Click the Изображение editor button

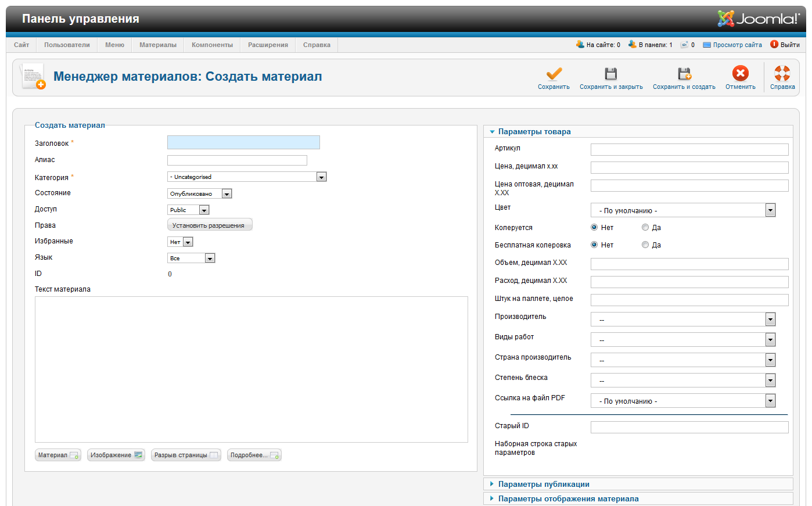116,455
